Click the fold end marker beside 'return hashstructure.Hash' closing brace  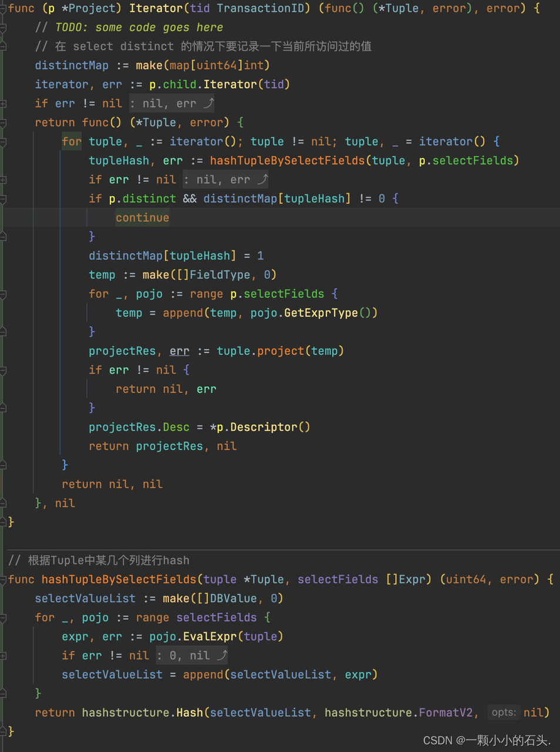click(x=3, y=731)
